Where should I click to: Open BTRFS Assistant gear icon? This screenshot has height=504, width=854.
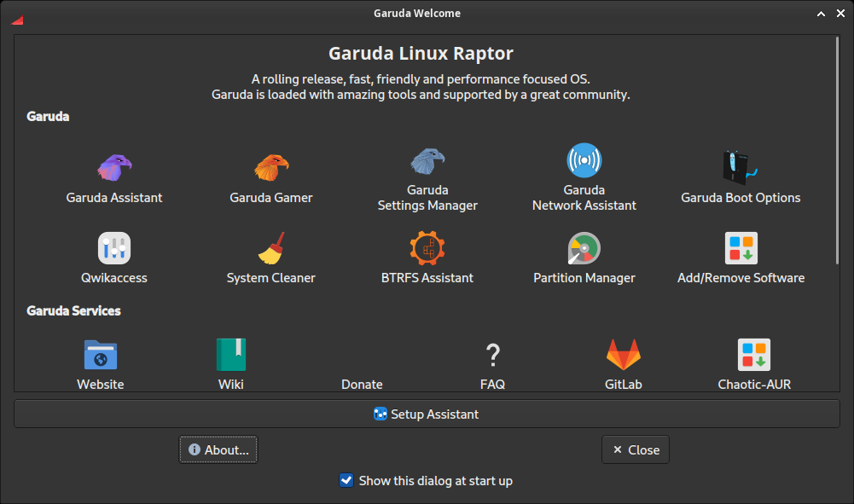tap(427, 248)
